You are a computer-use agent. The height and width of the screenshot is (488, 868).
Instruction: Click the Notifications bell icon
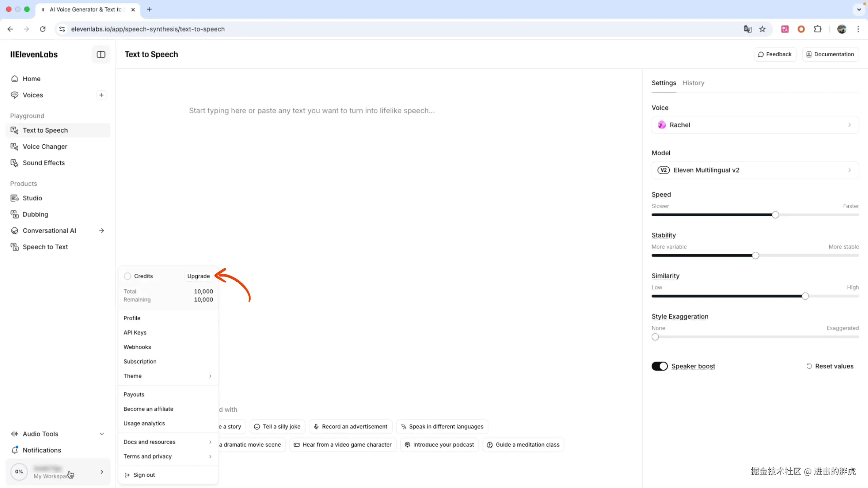15,450
